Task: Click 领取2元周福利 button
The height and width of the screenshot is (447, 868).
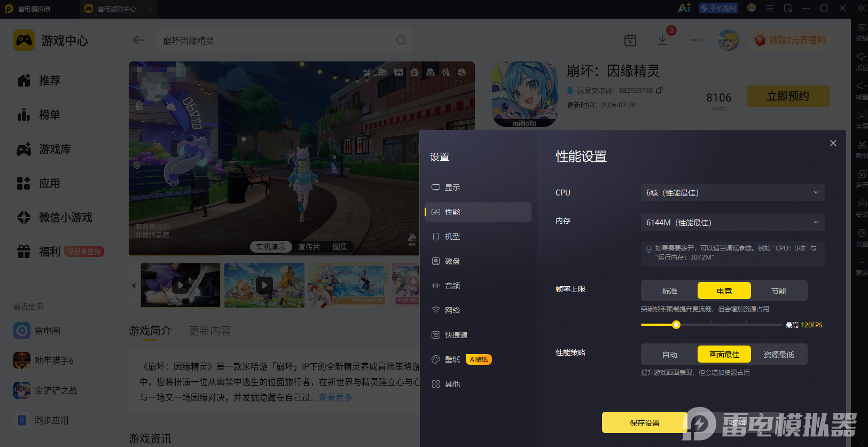Action: tap(789, 40)
